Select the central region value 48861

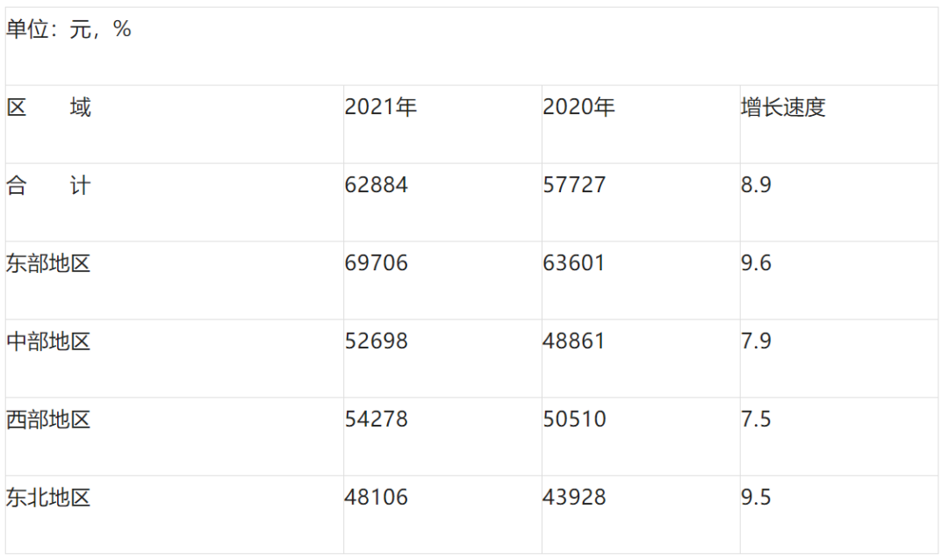[574, 341]
